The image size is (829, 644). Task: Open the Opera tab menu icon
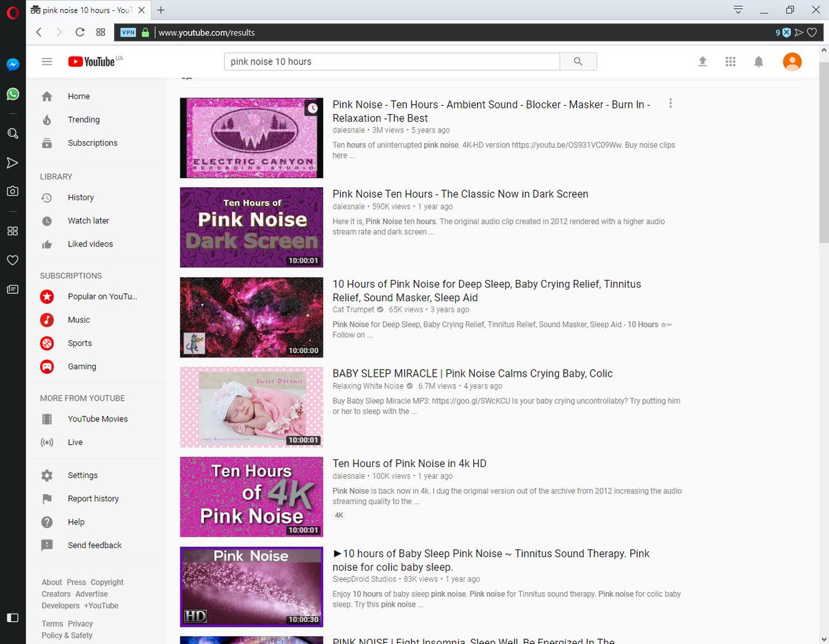(739, 10)
